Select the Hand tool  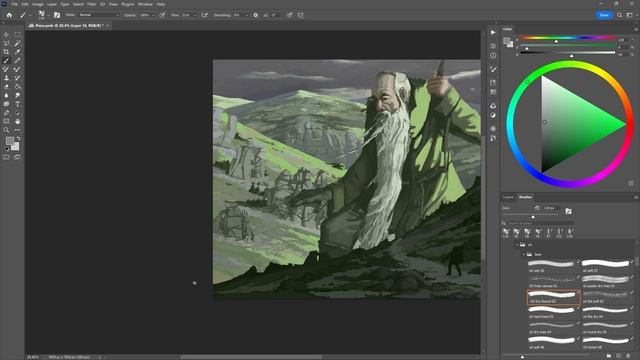[x=17, y=121]
